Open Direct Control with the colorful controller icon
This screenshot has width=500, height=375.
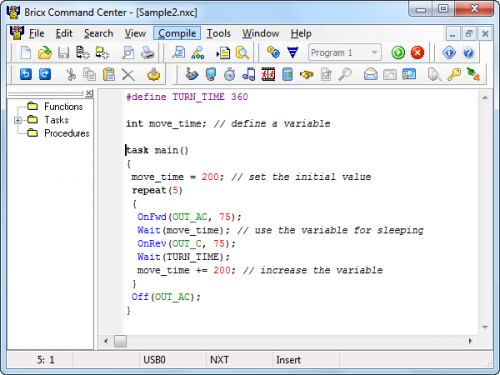click(191, 74)
